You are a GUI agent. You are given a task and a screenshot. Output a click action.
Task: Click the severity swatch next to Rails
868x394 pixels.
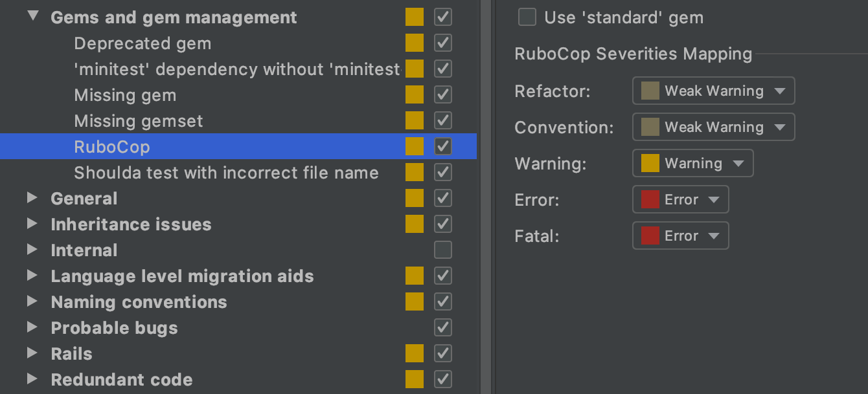415,353
